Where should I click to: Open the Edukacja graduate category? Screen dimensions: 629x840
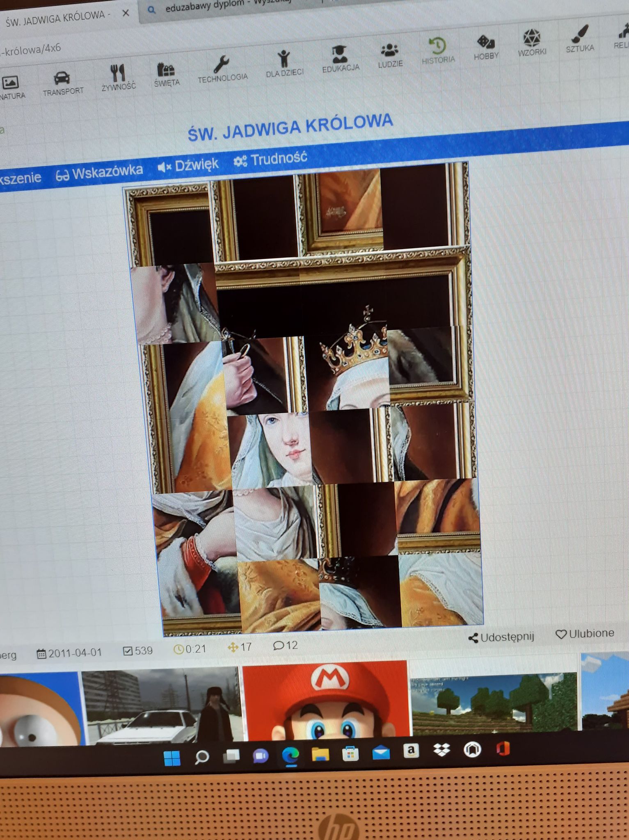pos(341,59)
